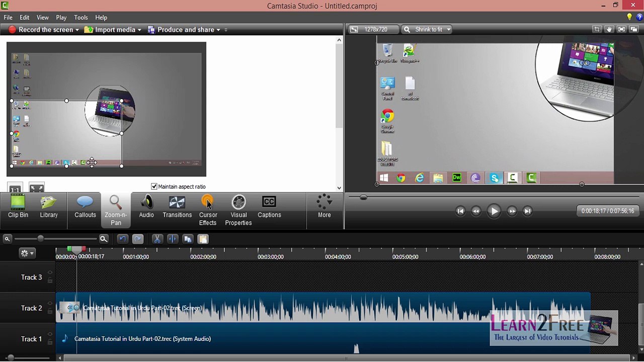
Task: Open the Edit menu
Action: tap(24, 18)
